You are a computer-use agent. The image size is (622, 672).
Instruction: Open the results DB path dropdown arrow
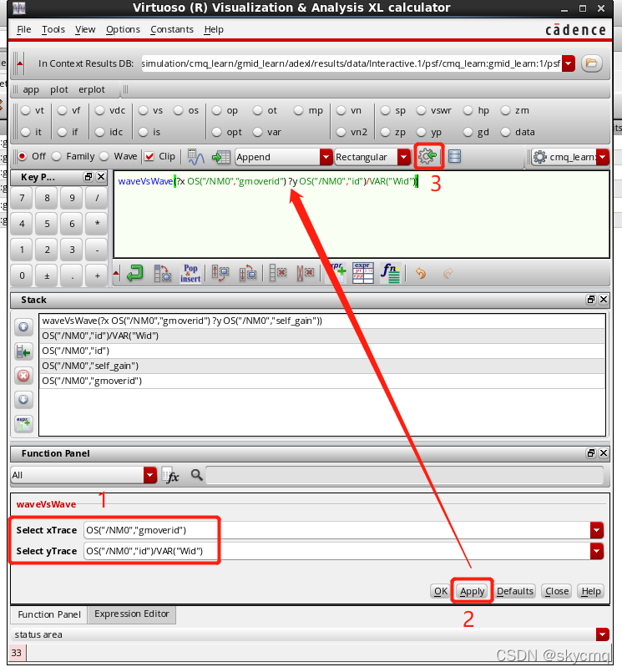pyautogui.click(x=569, y=63)
